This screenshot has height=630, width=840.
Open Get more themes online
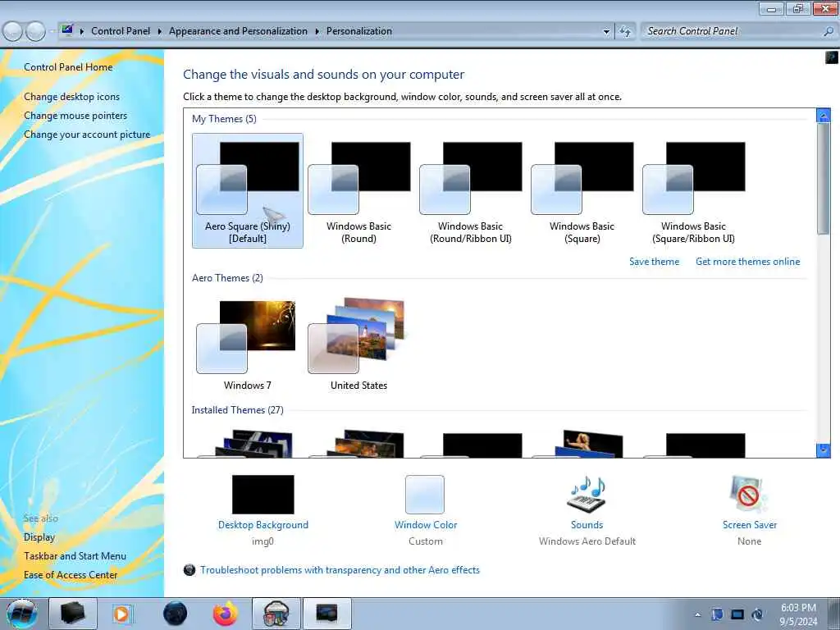click(x=747, y=262)
